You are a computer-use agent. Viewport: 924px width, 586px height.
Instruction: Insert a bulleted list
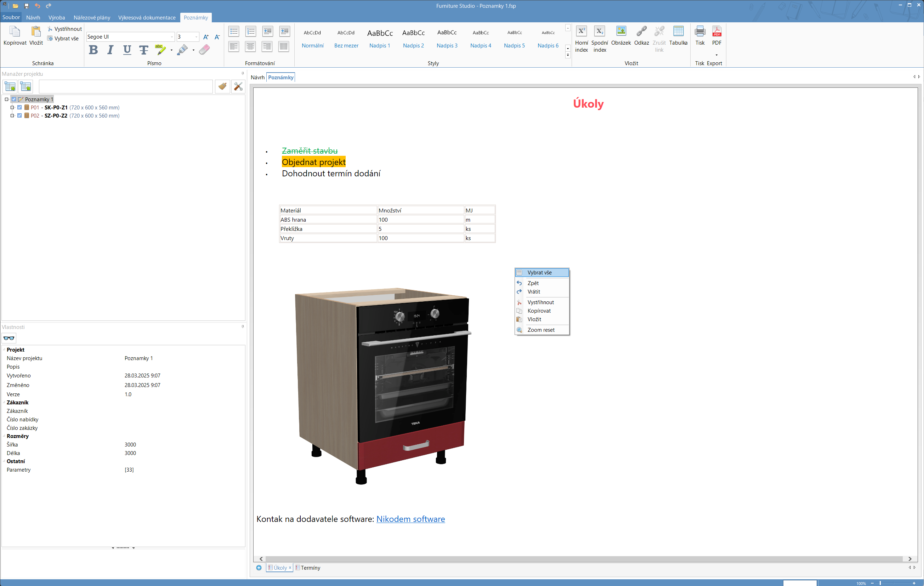234,31
